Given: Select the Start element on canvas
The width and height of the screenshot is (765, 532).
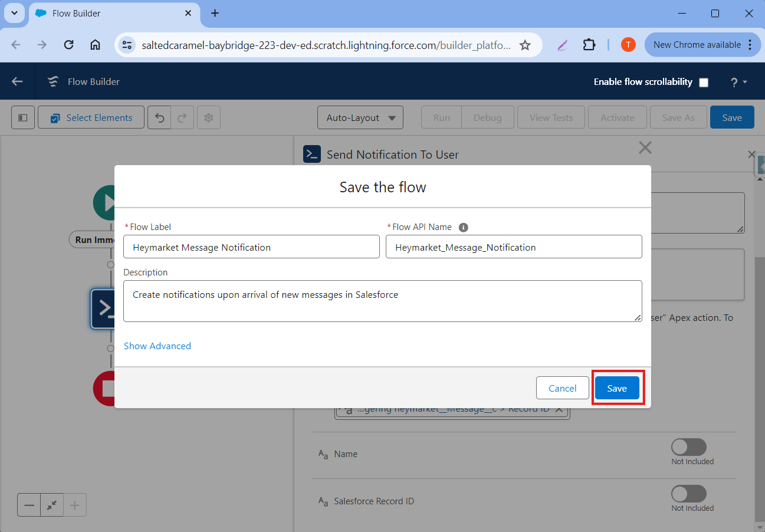Looking at the screenshot, I should [104, 202].
